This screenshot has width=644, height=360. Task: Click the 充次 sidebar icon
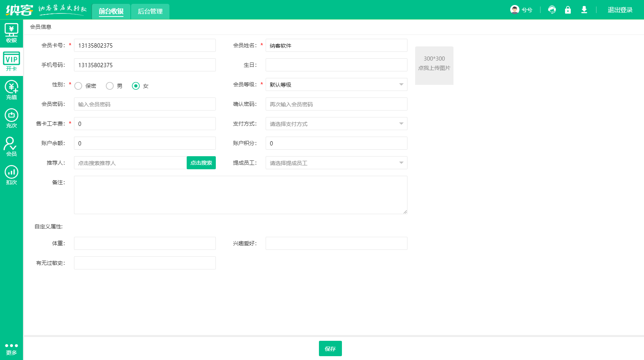11,119
